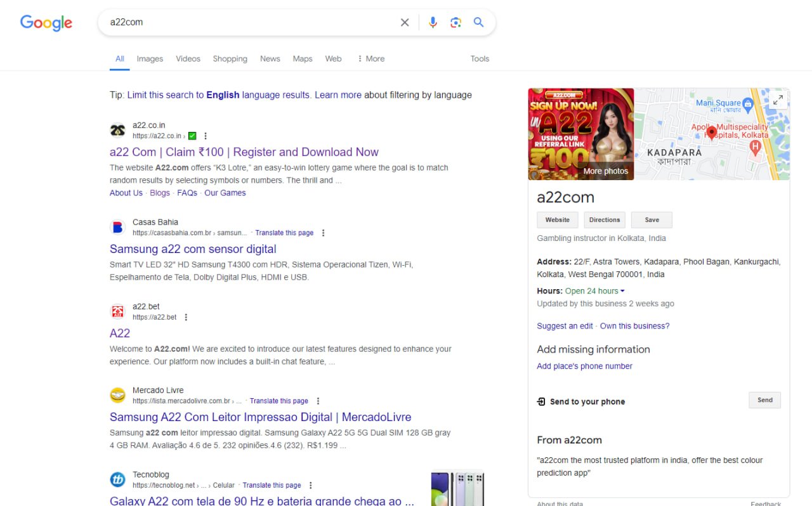Image resolution: width=812 pixels, height=506 pixels.
Task: Select the All results tab
Action: tap(119, 58)
